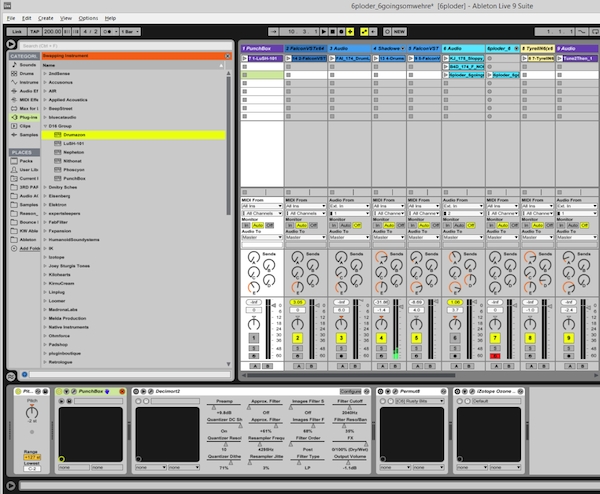Image resolution: width=600 pixels, height=494 pixels.
Task: Click the NEW button in the transport bar
Action: 399,32
